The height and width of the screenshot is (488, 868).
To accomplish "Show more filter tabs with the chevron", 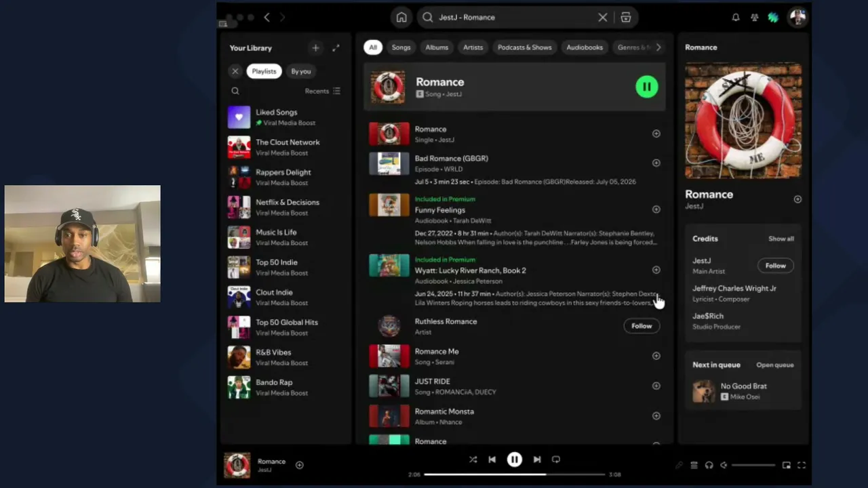I will click(x=658, y=47).
